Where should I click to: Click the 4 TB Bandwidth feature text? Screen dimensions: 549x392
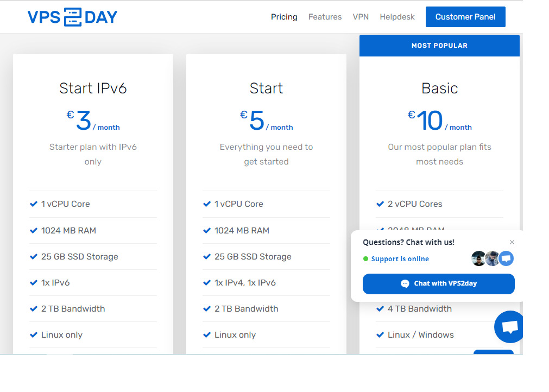click(x=420, y=309)
